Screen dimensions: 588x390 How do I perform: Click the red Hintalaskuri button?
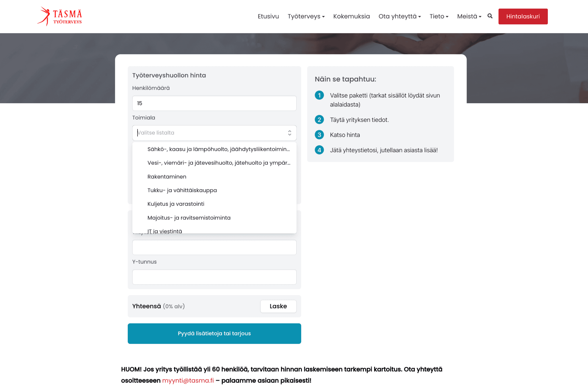pos(523,16)
